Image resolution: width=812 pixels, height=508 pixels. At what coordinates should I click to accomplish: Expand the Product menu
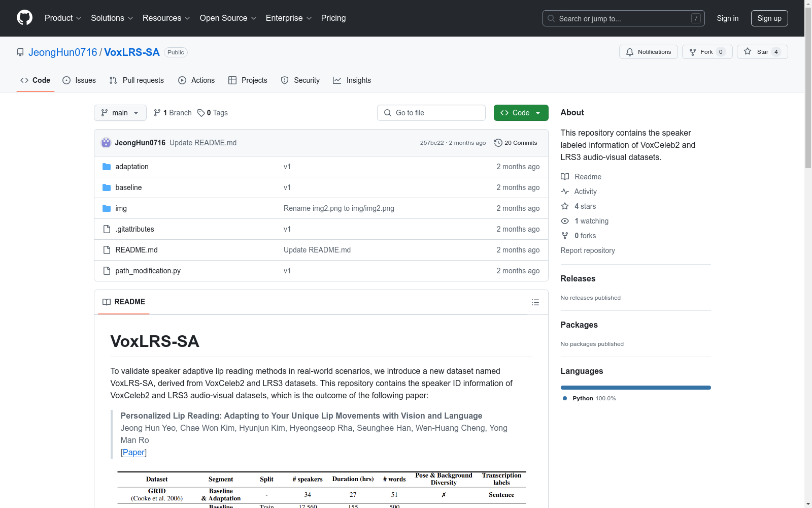coord(63,18)
